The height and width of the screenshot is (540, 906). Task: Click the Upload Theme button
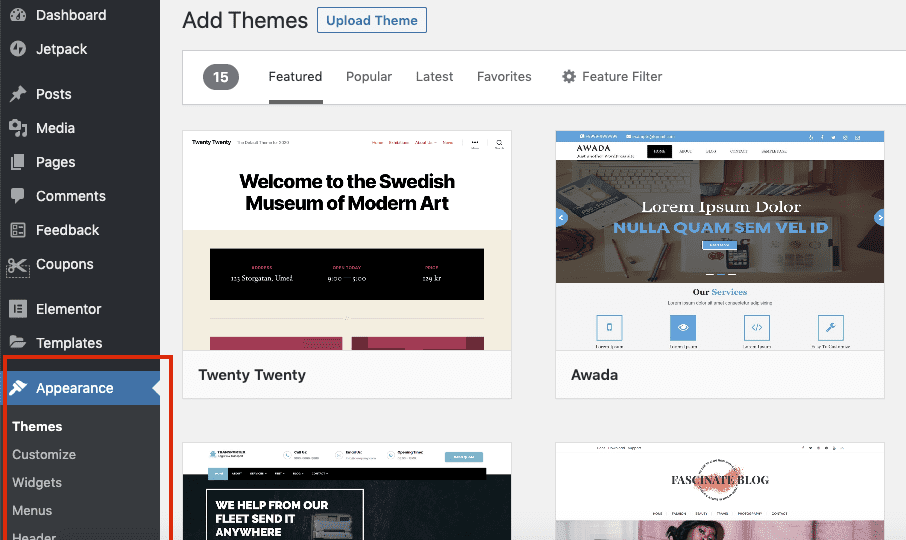coord(372,20)
